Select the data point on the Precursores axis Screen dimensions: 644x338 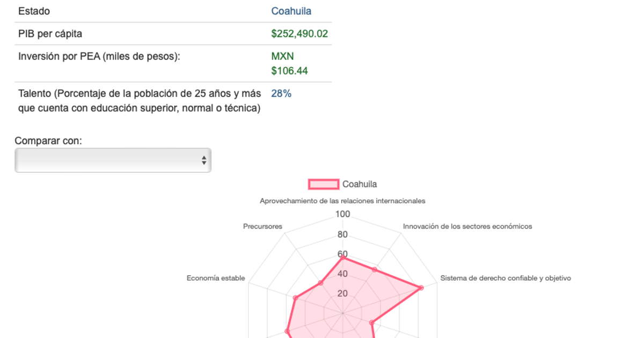321,283
